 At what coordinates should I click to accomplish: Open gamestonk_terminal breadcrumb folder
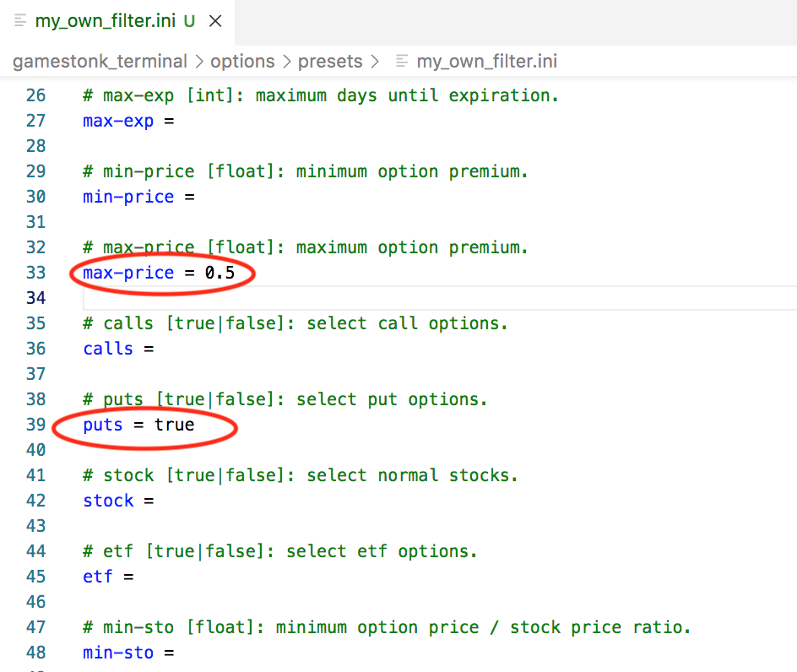100,62
